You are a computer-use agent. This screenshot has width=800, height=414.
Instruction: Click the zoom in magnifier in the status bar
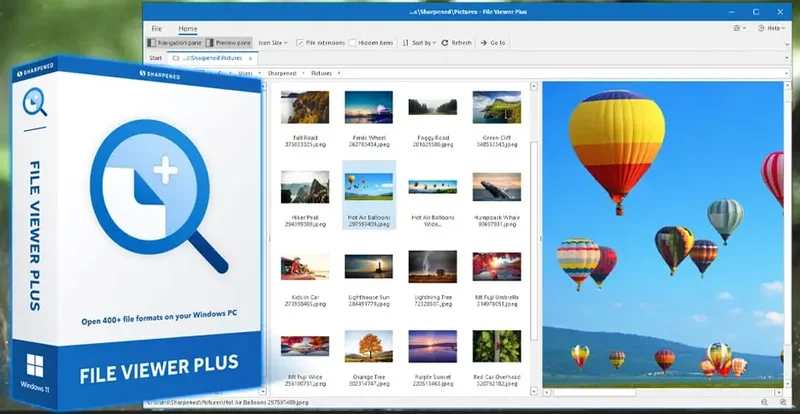click(x=785, y=402)
